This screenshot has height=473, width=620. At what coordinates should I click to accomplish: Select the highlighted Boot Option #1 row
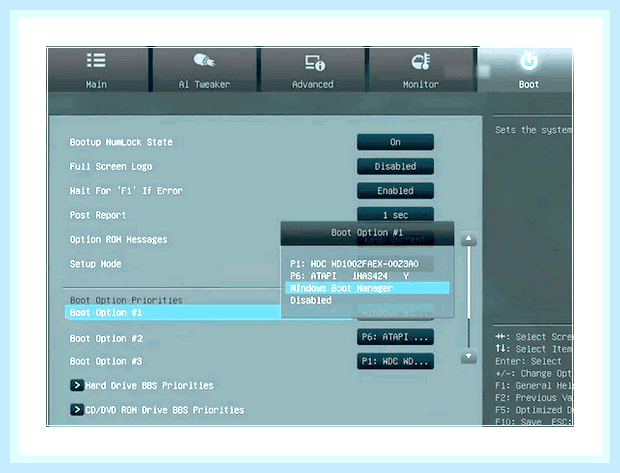173,312
